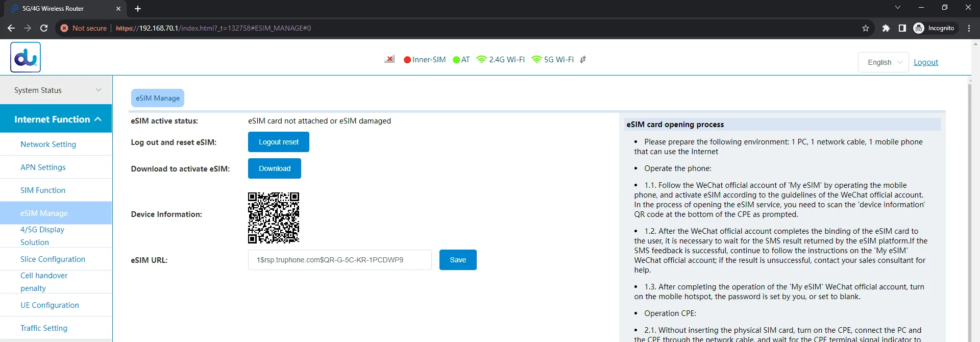Open the browser extensions puzzle icon
The image size is (980, 342).
pos(886,28)
